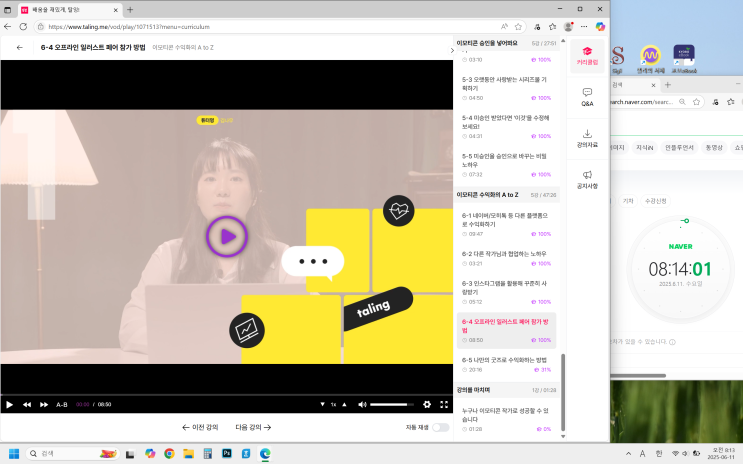Collapse the curriculum panel with the chevron

452,50
